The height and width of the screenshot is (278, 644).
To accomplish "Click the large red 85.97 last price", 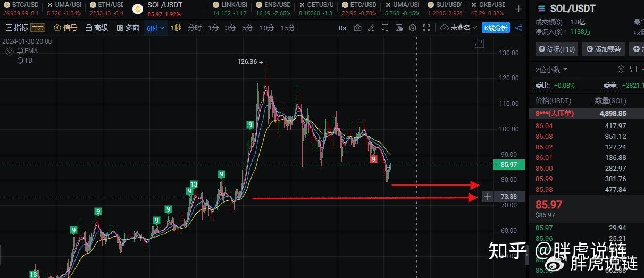I will click(x=549, y=204).
